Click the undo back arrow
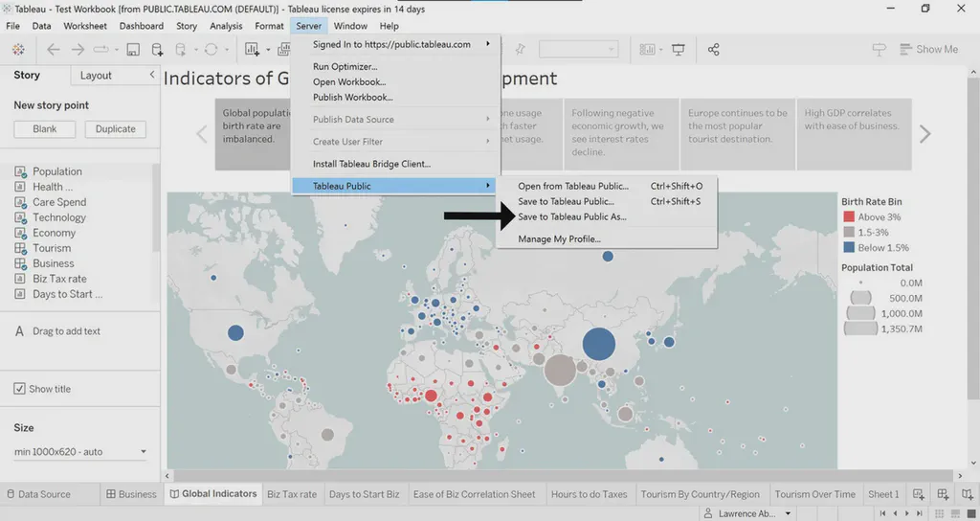This screenshot has width=980, height=521. pyautogui.click(x=54, y=50)
